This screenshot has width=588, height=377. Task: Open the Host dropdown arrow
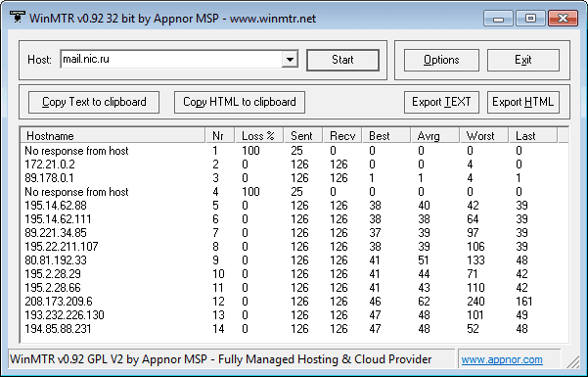(290, 60)
